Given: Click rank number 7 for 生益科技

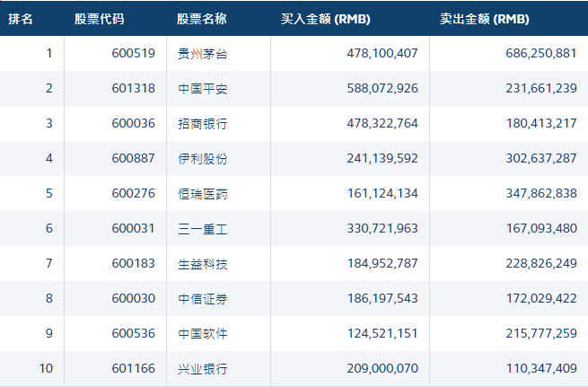Looking at the screenshot, I should click(49, 263).
